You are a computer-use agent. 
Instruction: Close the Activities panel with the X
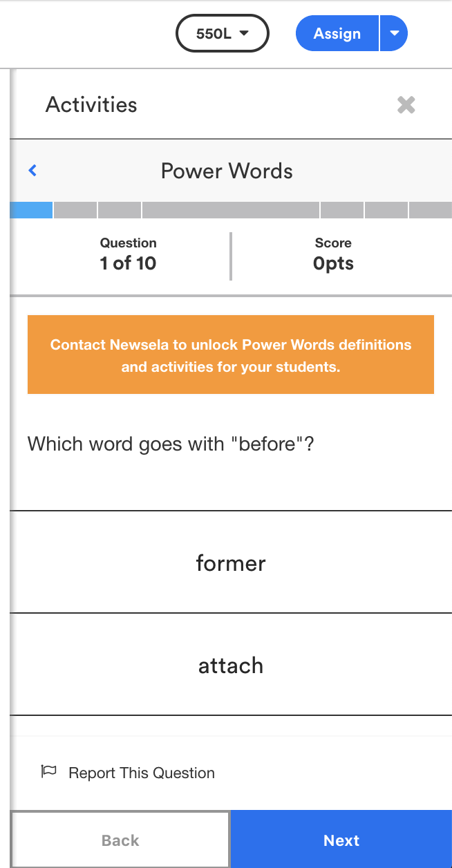point(406,105)
